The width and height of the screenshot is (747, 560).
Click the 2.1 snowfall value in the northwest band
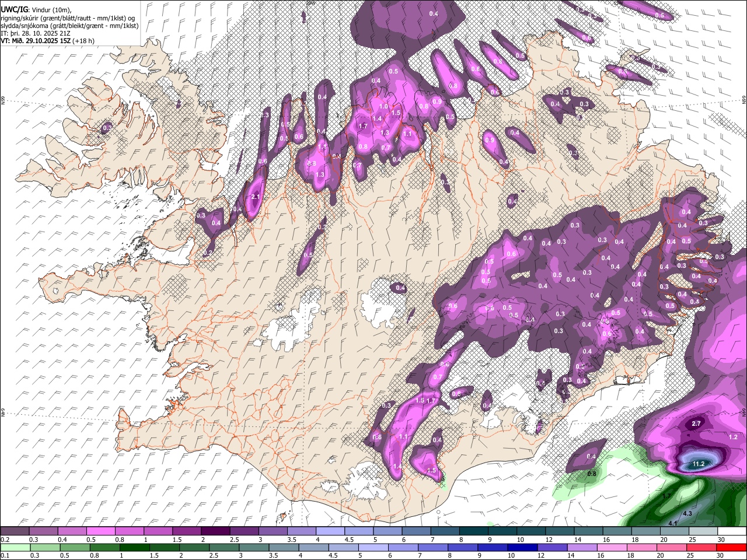tap(255, 197)
